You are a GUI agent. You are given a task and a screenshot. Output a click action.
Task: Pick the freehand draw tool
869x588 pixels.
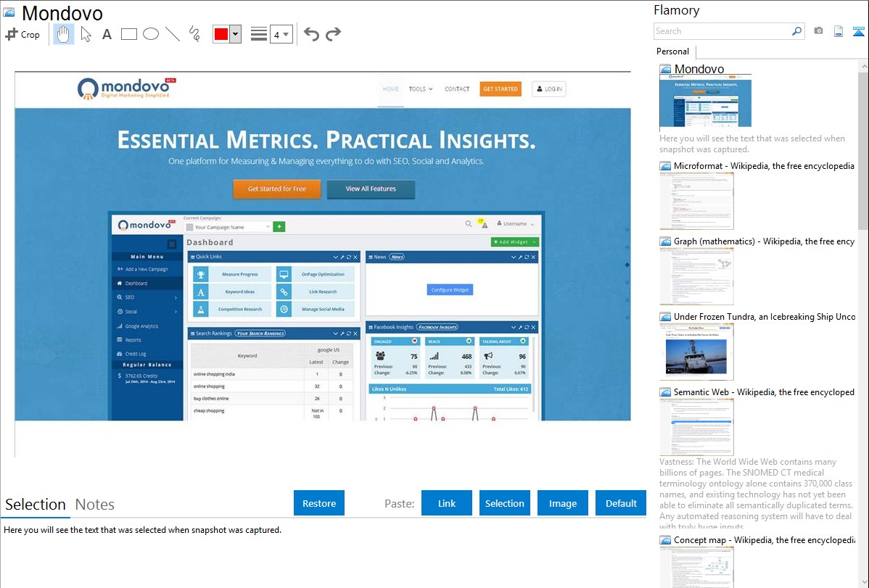[x=194, y=34]
